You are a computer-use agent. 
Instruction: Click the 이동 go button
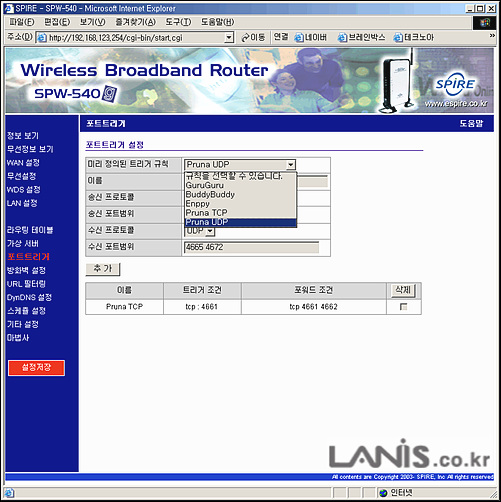pos(253,37)
